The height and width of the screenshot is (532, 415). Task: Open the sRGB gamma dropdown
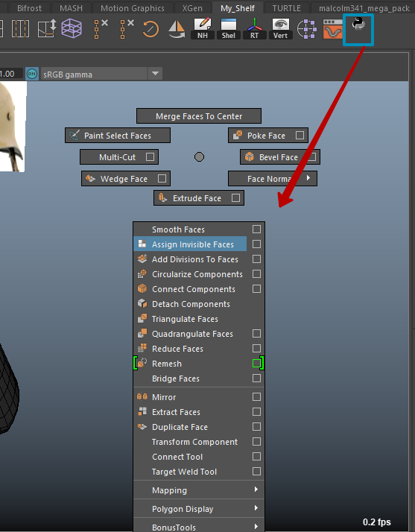(x=101, y=74)
